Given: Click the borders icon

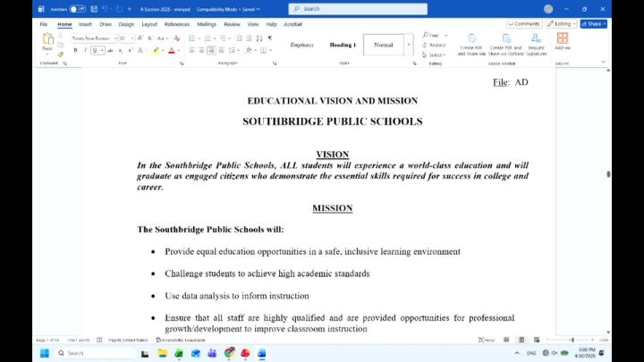Looking at the screenshot, I should 264,50.
